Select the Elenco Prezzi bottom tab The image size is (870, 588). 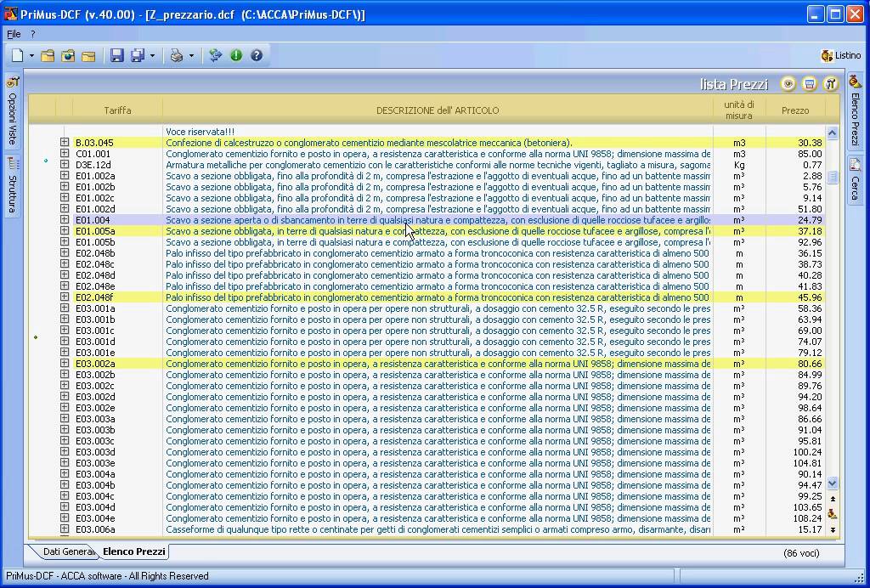pos(134,552)
